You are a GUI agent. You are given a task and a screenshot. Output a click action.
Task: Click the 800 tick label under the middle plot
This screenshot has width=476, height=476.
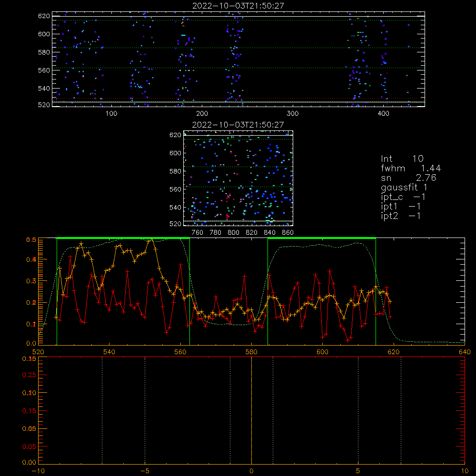tap(233, 233)
